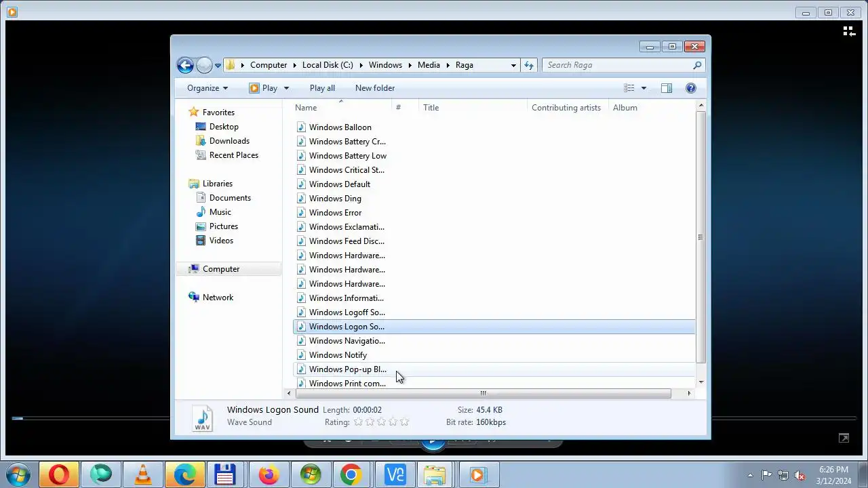Select the Windows Ding file

coord(335,199)
